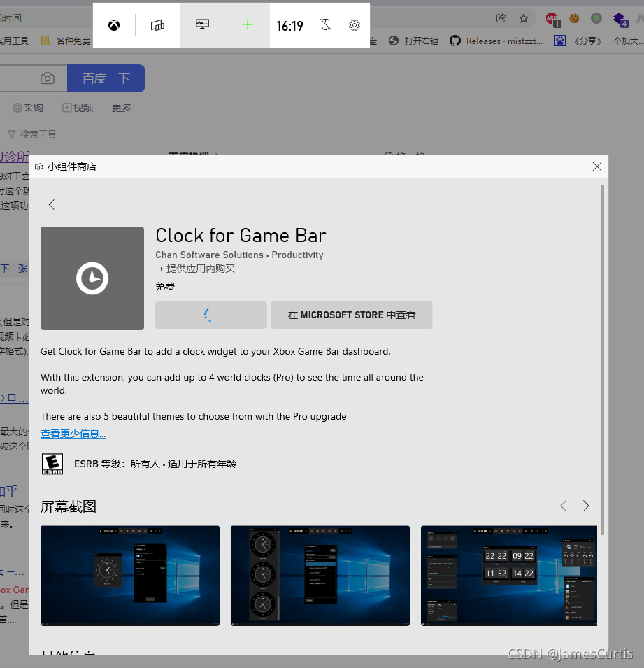Click the ESRB rating icon
Viewport: 644px width, 668px height.
click(x=52, y=464)
